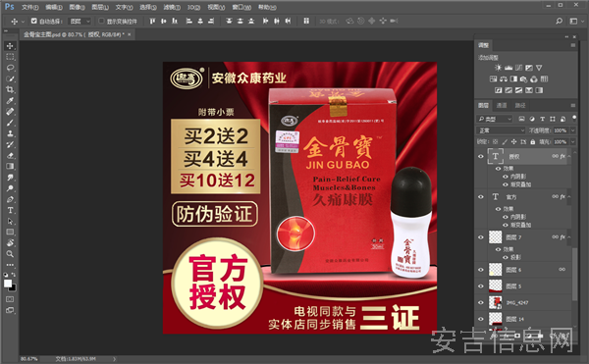The image size is (589, 364).
Task: Toggle the auto-select checkbox
Action: pos(34,21)
